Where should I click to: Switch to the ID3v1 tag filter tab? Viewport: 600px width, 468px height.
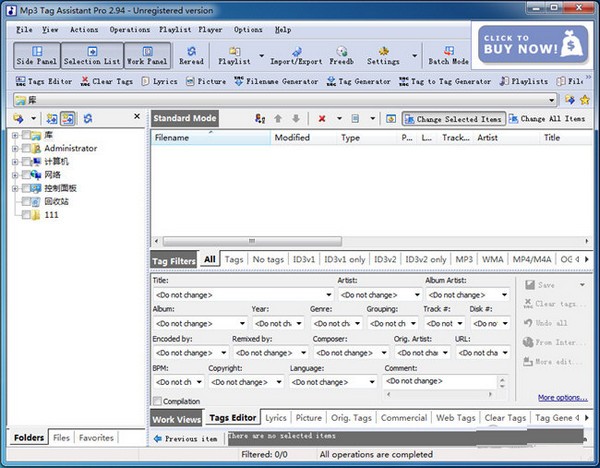click(x=304, y=259)
